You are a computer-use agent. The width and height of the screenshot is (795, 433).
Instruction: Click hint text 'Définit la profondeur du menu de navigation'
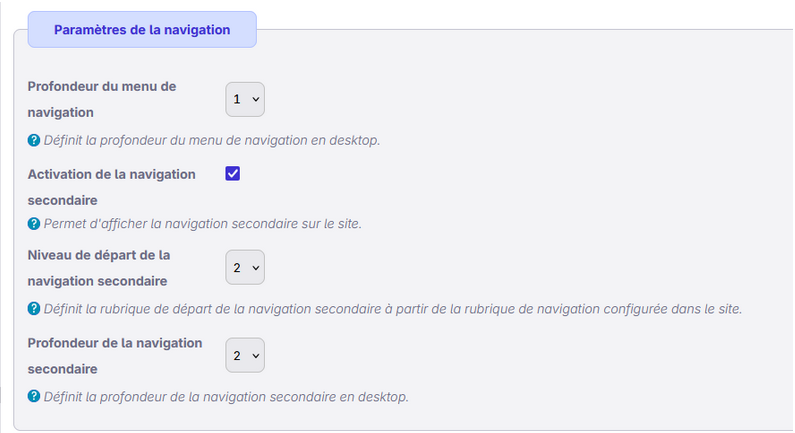point(212,140)
